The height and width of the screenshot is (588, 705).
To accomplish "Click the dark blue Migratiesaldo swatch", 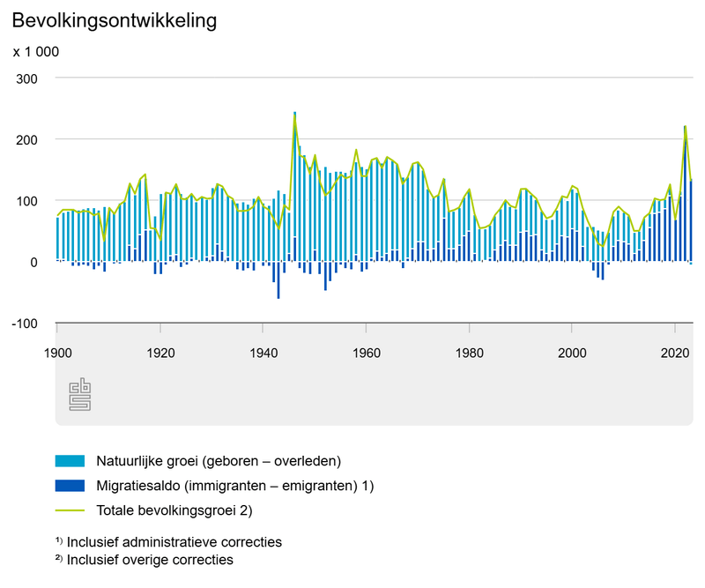I will click(x=70, y=486).
